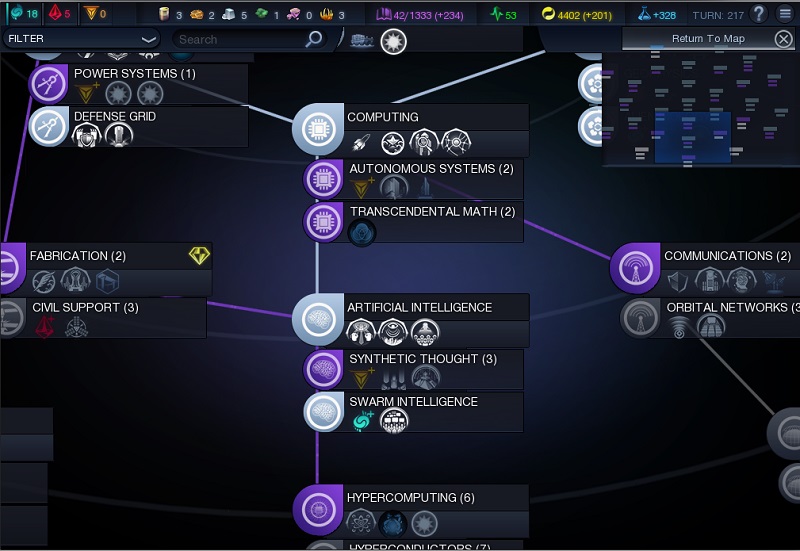Click the orange purity affinity 0
The width and height of the screenshot is (800, 551).
95,13
